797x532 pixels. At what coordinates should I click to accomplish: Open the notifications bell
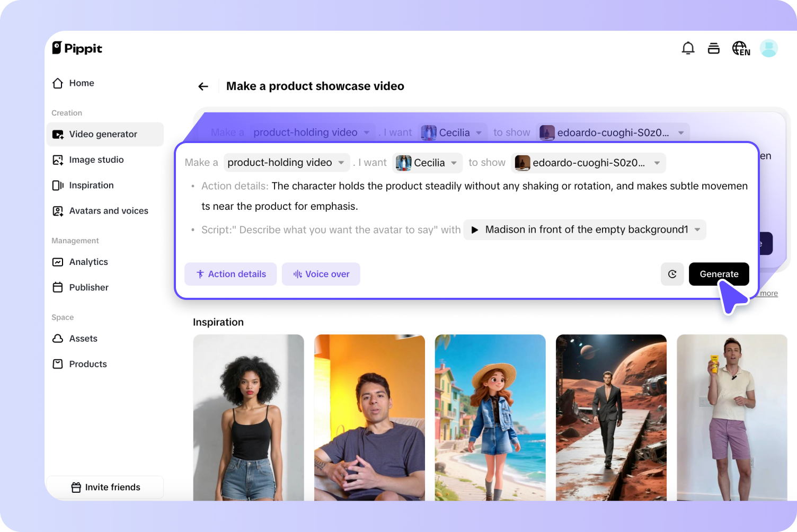[x=688, y=48]
